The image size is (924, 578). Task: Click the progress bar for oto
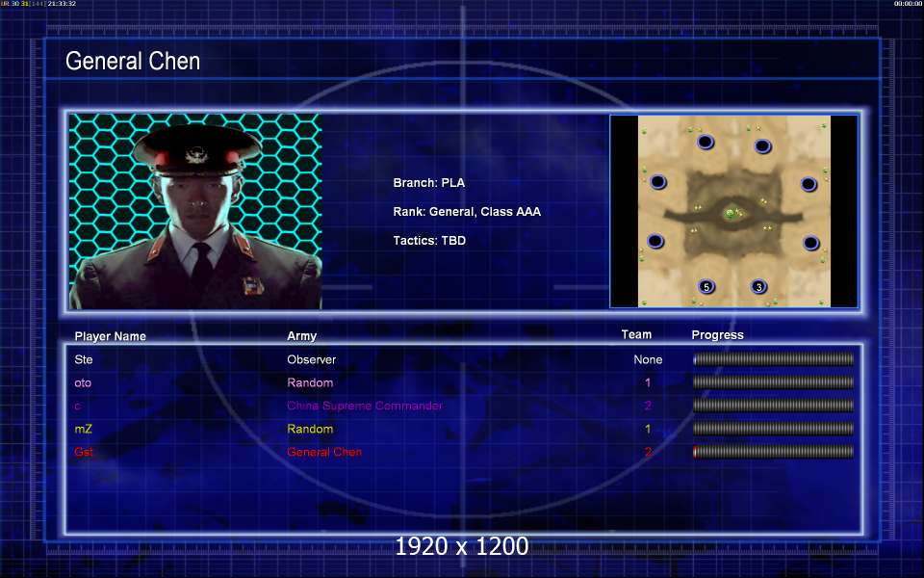point(773,382)
